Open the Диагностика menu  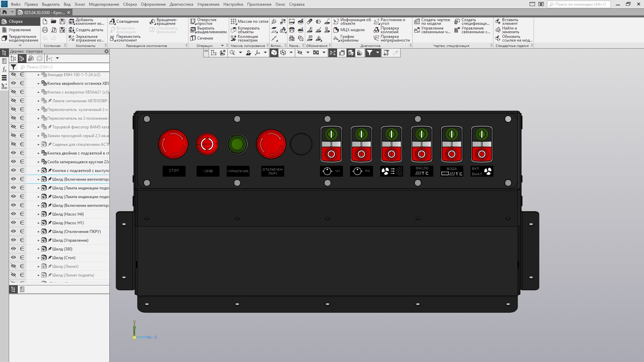pyautogui.click(x=181, y=4)
